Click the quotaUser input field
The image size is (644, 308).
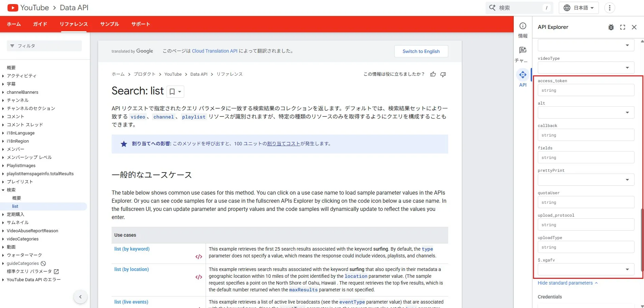point(586,202)
